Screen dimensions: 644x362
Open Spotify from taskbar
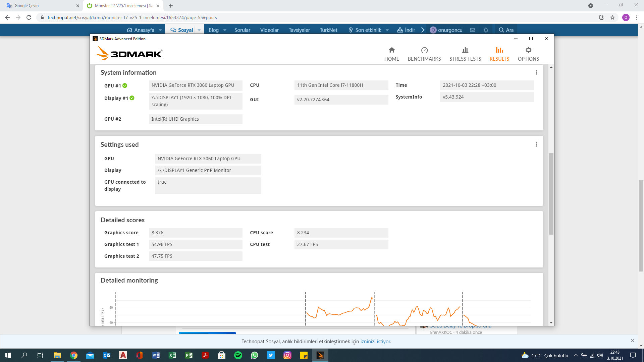tap(238, 355)
